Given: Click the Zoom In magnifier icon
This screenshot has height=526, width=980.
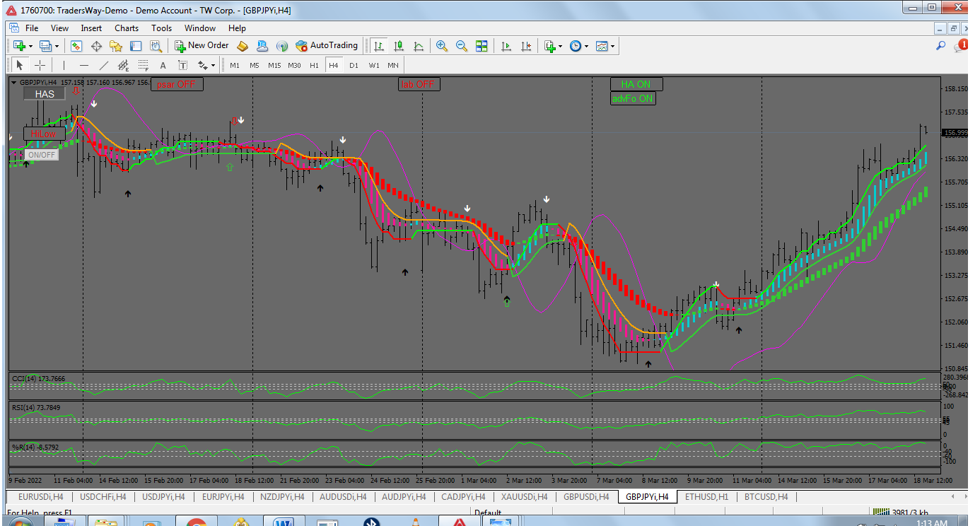Looking at the screenshot, I should point(442,46).
